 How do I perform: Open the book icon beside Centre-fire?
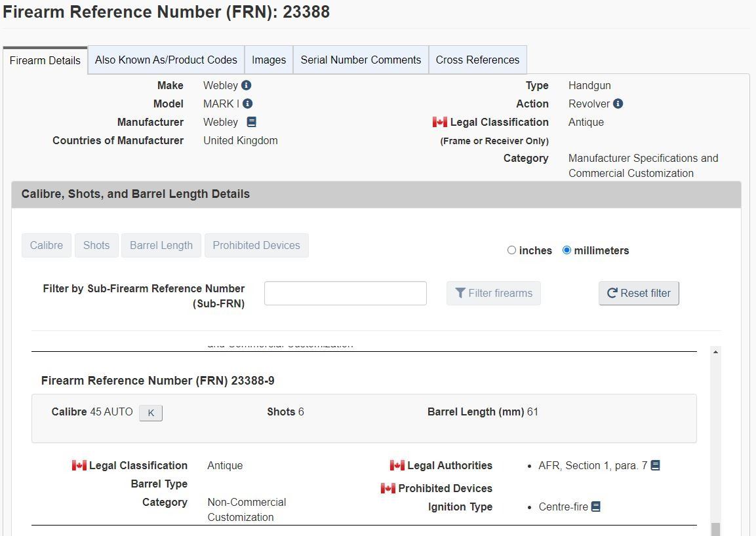pyautogui.click(x=596, y=507)
